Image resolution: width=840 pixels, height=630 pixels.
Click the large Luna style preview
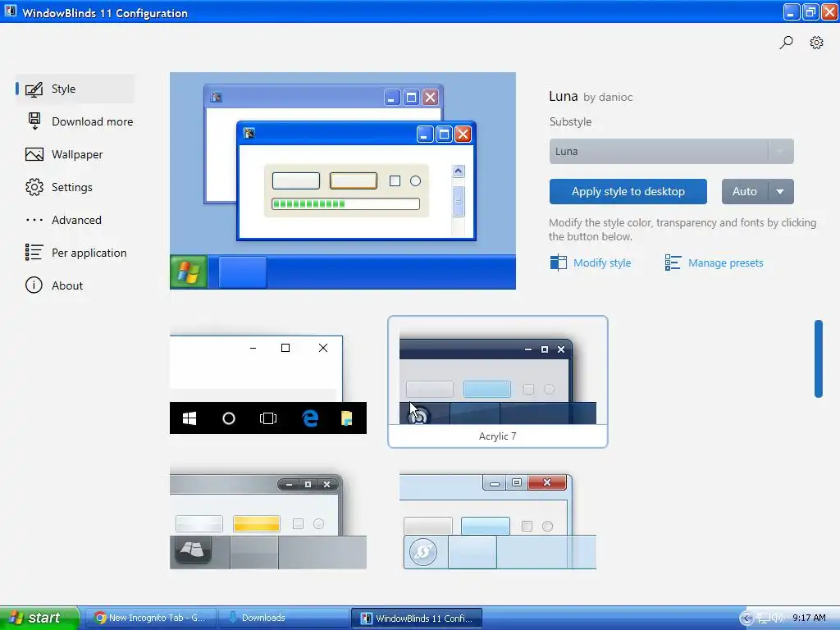343,181
